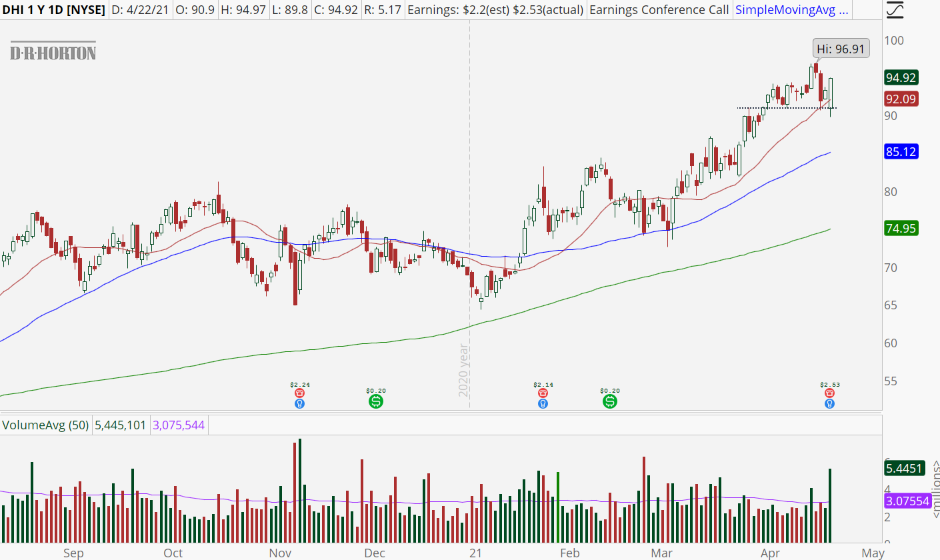Click the red 92.09 moving average bubble
The image size is (940, 560).
(901, 99)
